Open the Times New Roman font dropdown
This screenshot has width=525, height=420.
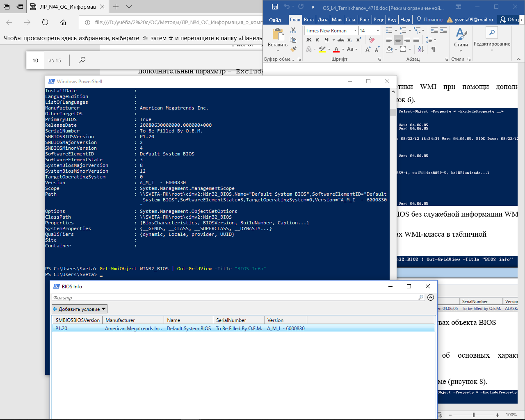point(355,31)
